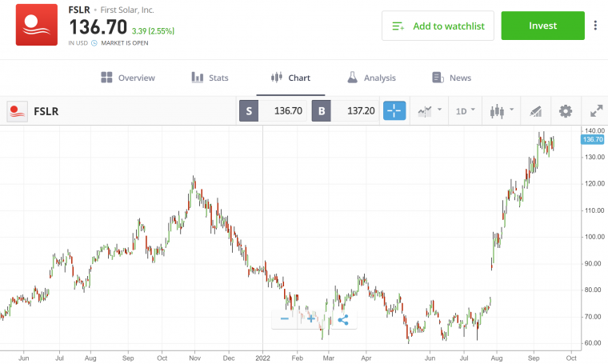Click the Sell price 136.70 button

click(x=273, y=111)
